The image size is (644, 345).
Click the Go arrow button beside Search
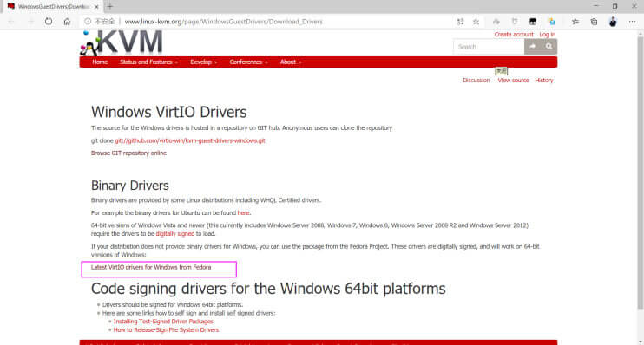coord(533,46)
